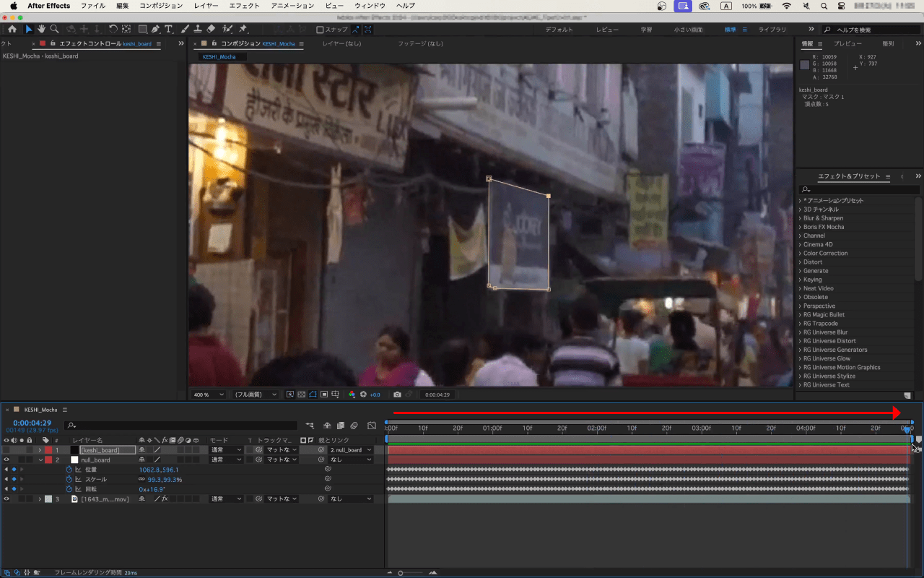This screenshot has height=578, width=924.
Task: Switch to デフォルト workspace
Action: 559,30
